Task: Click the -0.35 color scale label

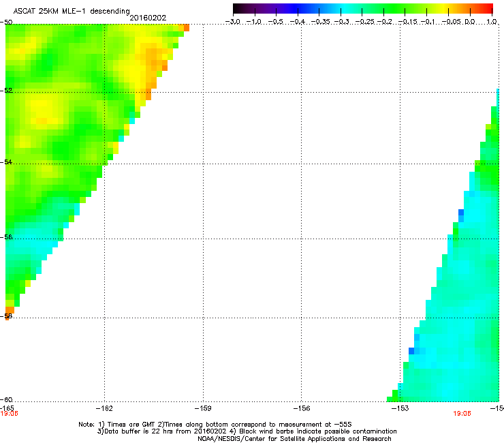Action: 321,22
